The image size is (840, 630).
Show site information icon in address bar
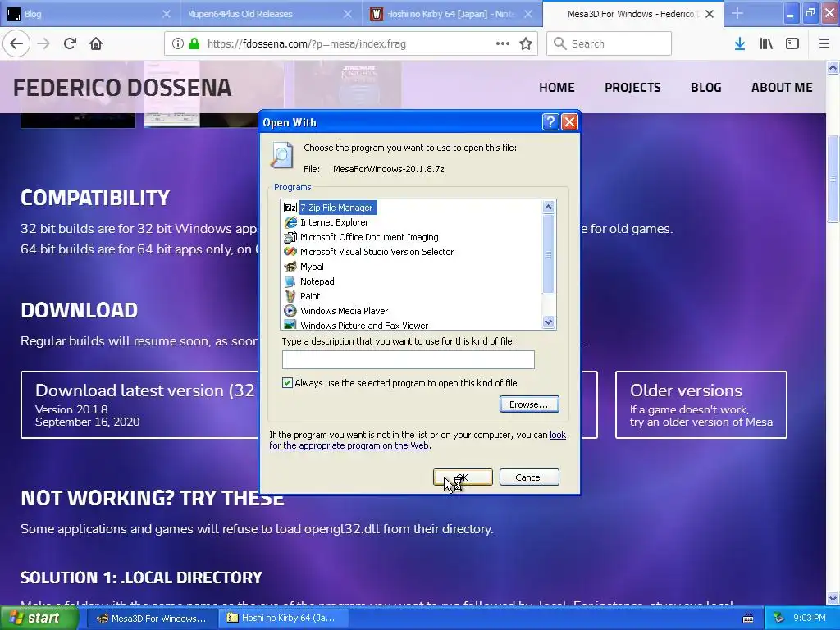click(x=178, y=43)
